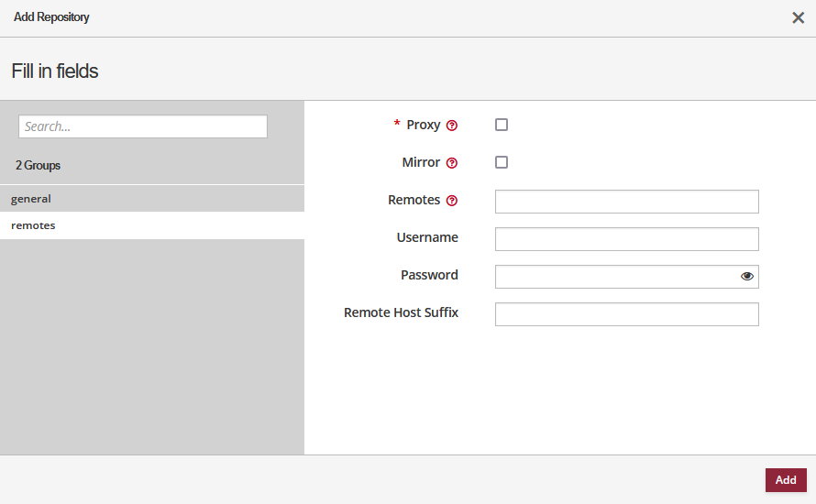Screen dimensions: 816x504
Task: Show password with the eye icon
Action: (x=747, y=276)
